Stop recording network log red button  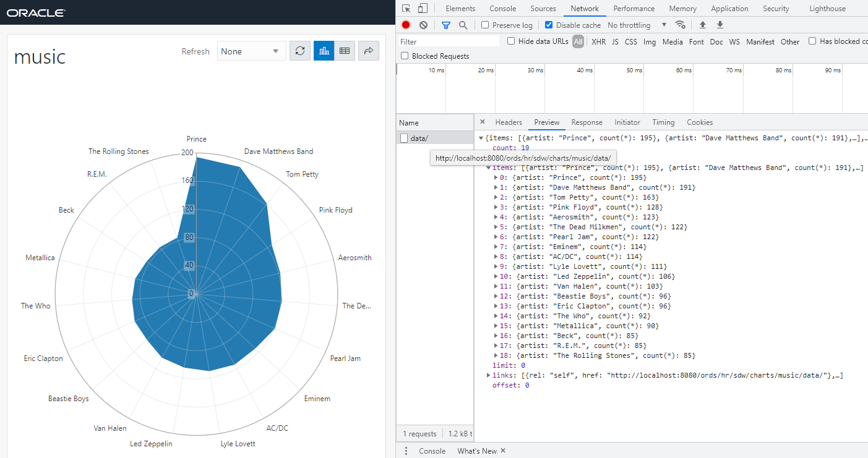coord(406,25)
